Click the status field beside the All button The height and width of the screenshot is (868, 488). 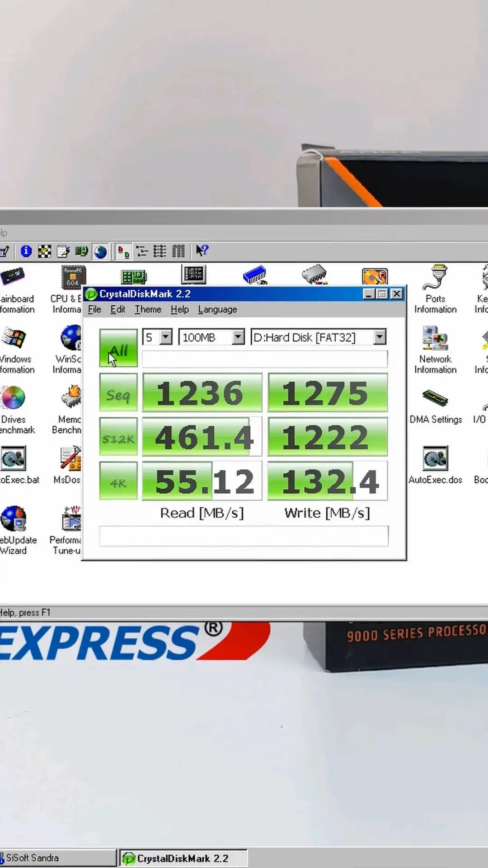tap(265, 359)
